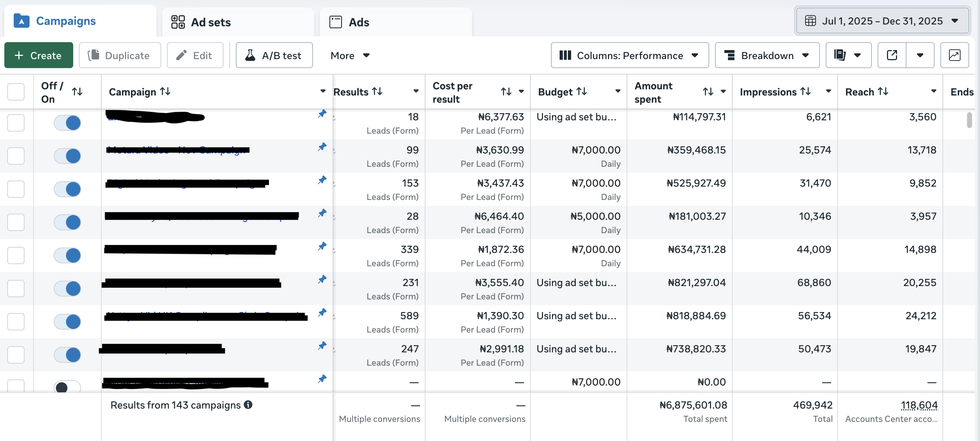Screen dimensions: 980x441
Task: Check the select-all checkbox in the header
Action: point(16,91)
